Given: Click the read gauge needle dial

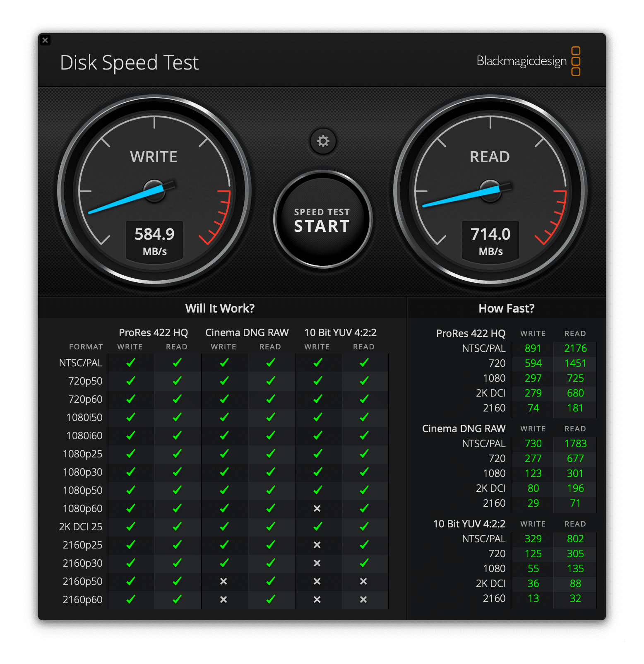Looking at the screenshot, I should pyautogui.click(x=490, y=191).
